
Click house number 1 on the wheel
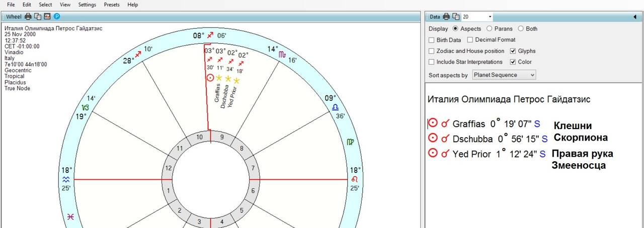[168, 191]
